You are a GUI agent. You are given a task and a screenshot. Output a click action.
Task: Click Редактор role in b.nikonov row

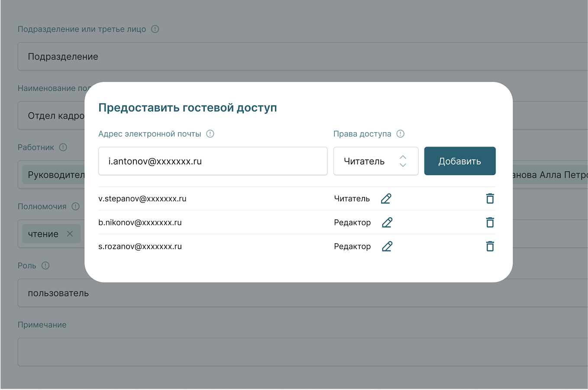[352, 222]
